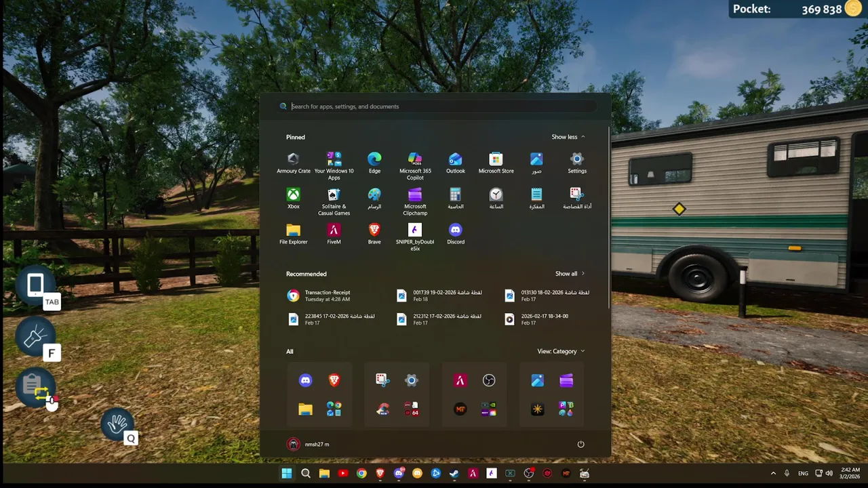
Task: Open the Photos icon in All category grid
Action: click(537, 380)
